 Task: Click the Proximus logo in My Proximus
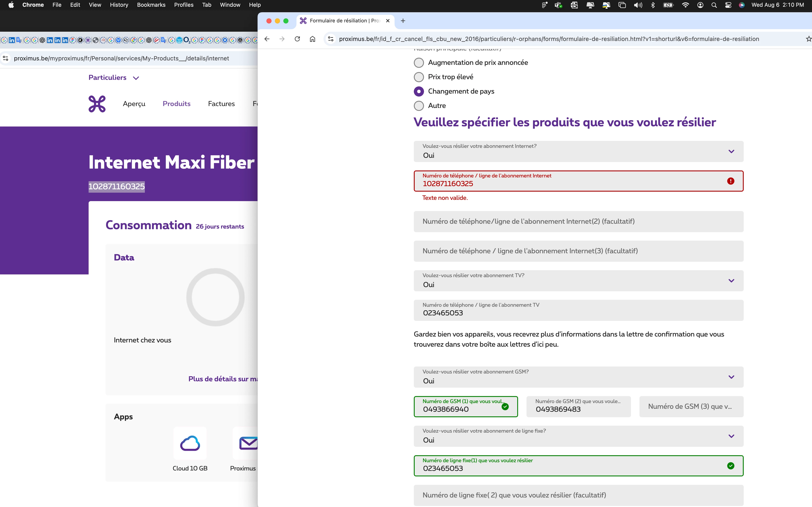coord(97,104)
